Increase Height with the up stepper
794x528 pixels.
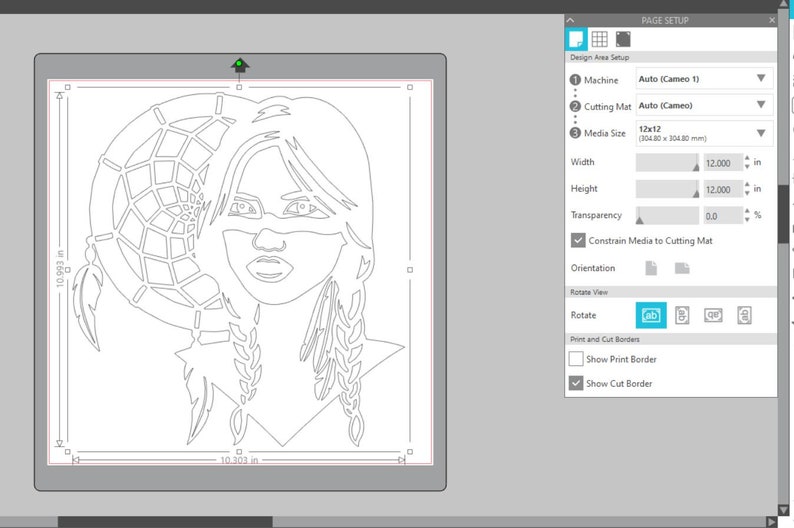[x=747, y=185]
